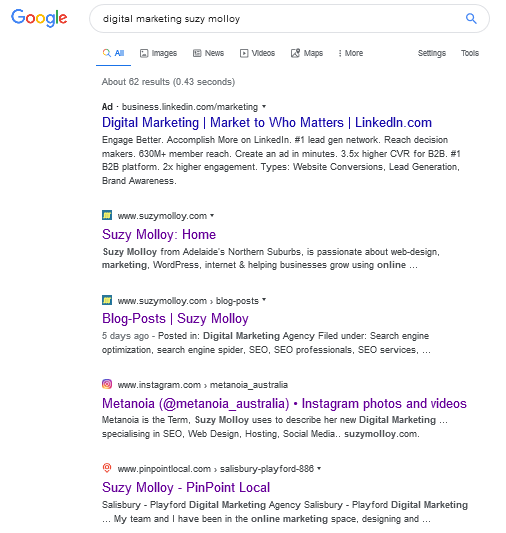Open the Images search tab
506x533 pixels.
tap(158, 53)
